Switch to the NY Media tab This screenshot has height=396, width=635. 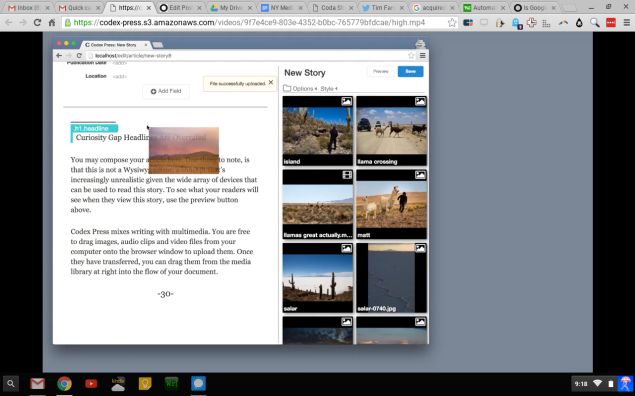[281, 8]
